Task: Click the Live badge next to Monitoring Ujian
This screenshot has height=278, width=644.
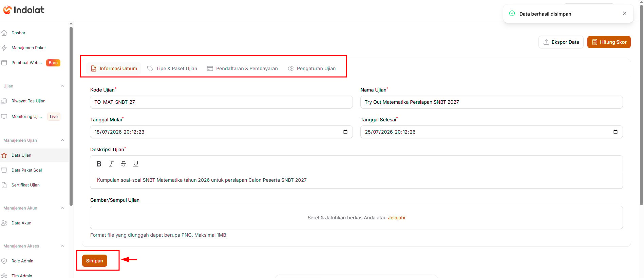Action: point(54,117)
